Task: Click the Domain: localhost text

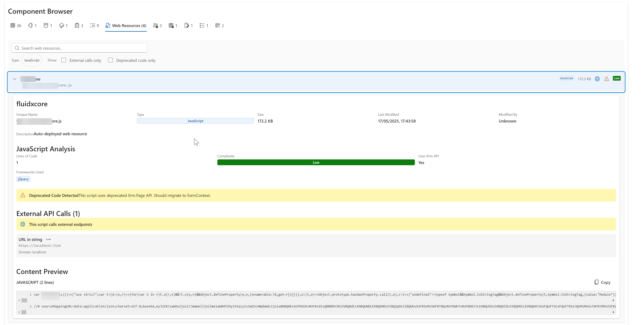Action: coord(32,252)
